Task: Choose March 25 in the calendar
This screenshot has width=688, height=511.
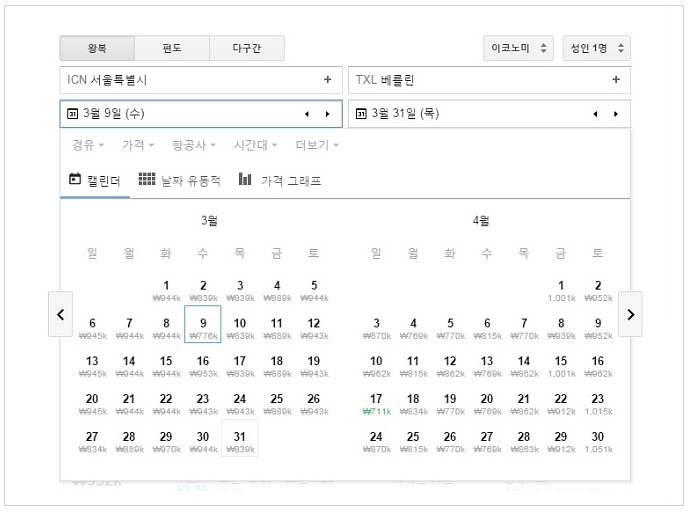Action: 276,404
